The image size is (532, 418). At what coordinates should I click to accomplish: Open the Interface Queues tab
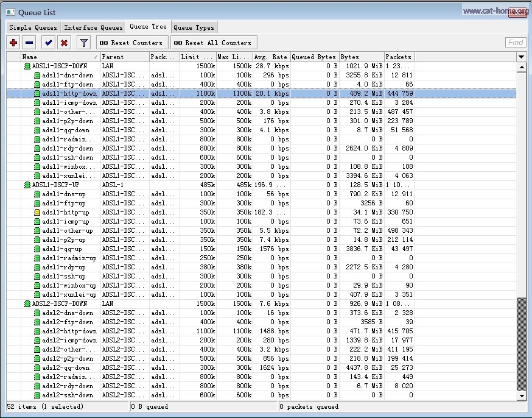click(x=93, y=27)
